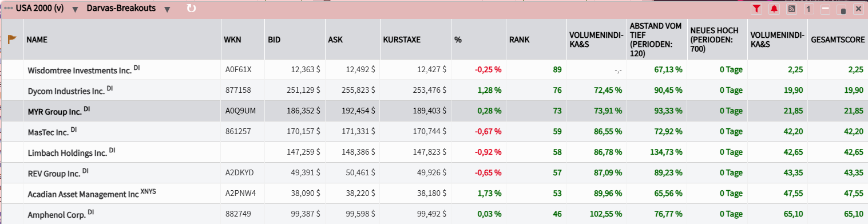The height and width of the screenshot is (224, 868).
Task: Open the Darvas-Breakouts dropdown arrow
Action: pos(167,9)
